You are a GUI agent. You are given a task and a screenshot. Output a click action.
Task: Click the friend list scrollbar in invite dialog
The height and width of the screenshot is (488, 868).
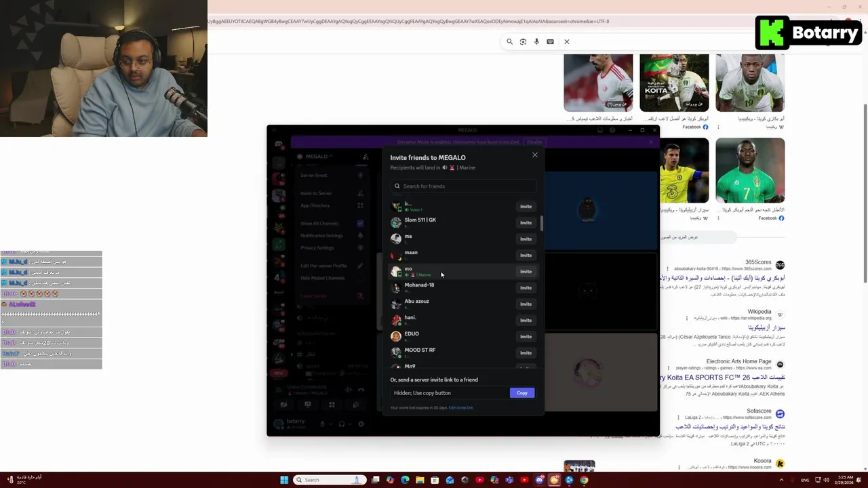[x=541, y=224]
